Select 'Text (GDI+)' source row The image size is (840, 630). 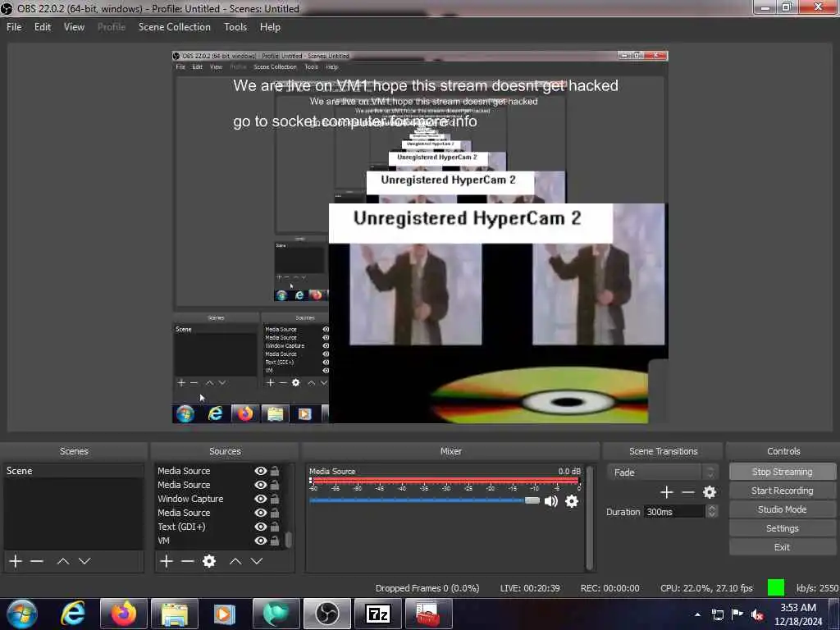coord(218,527)
